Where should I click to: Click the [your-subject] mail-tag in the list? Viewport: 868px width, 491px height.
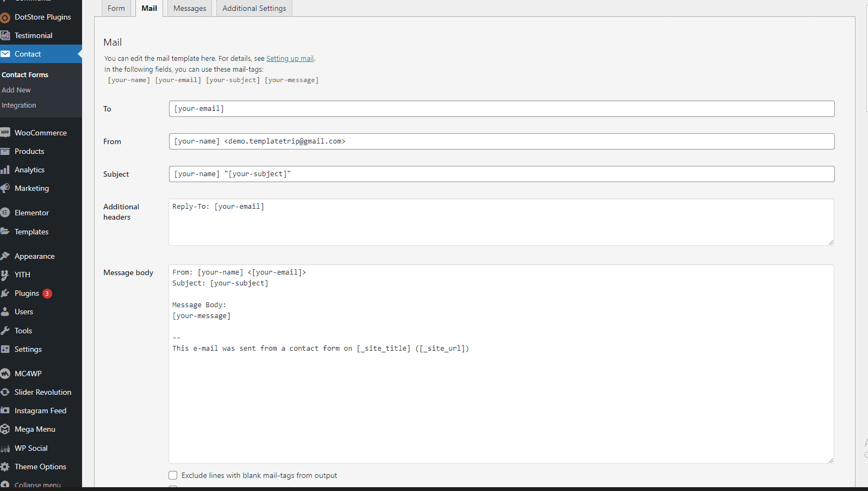point(233,80)
